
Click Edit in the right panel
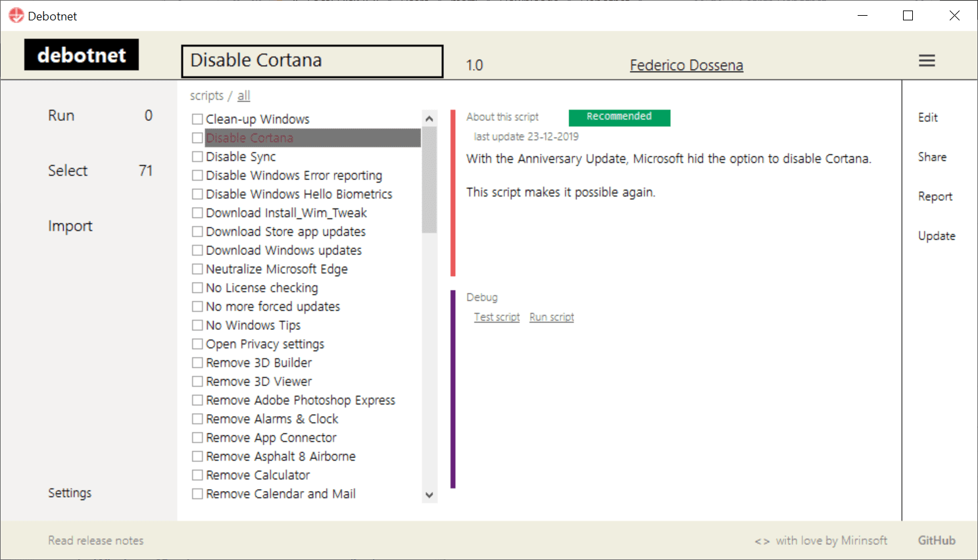point(928,118)
